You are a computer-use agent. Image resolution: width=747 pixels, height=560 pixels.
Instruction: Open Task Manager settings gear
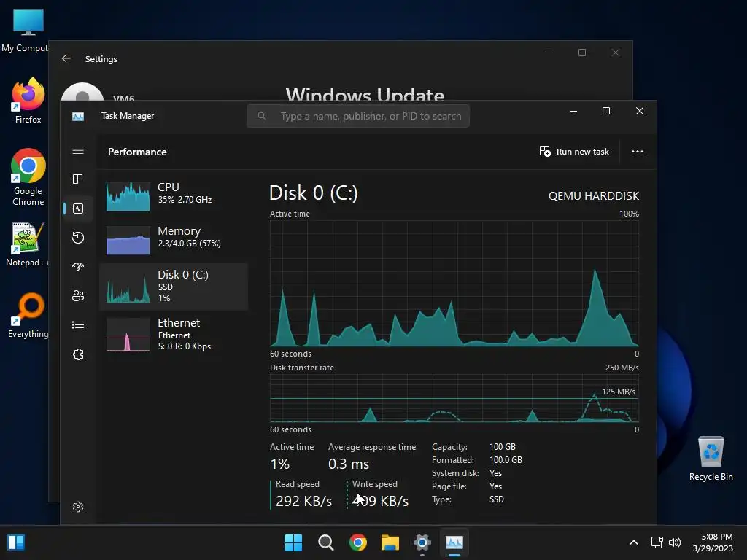(x=78, y=507)
